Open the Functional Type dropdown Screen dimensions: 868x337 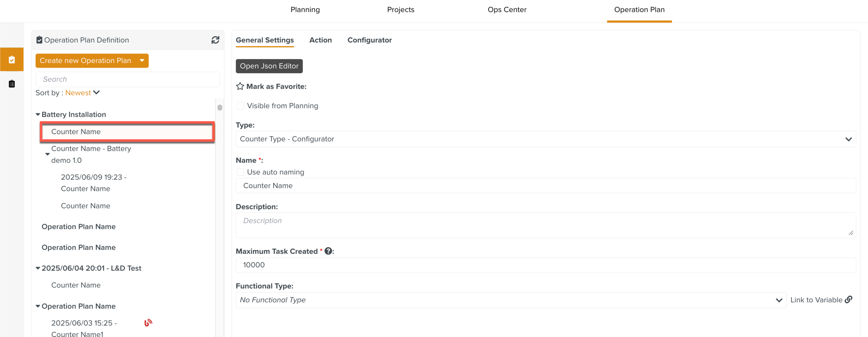tap(510, 300)
